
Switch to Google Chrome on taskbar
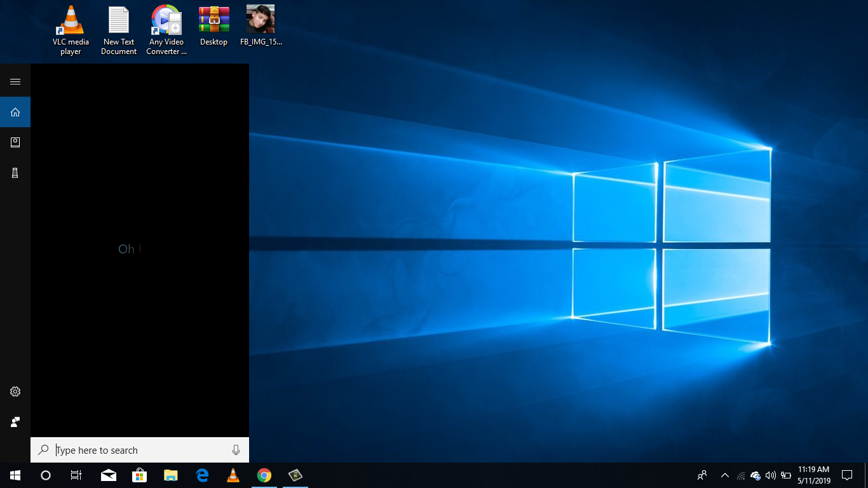[264, 475]
